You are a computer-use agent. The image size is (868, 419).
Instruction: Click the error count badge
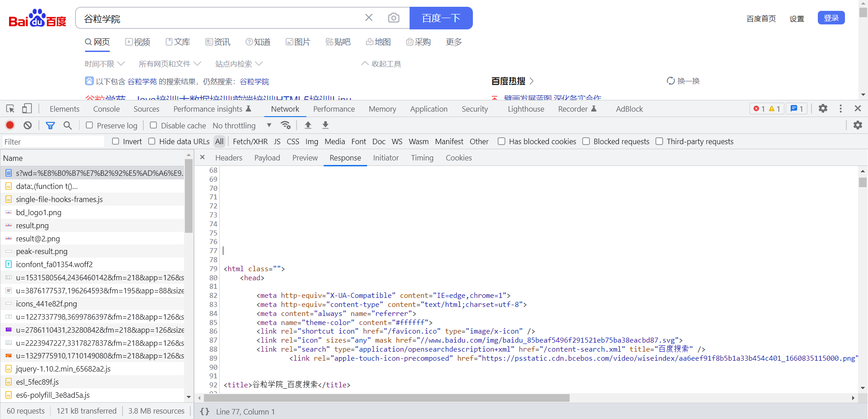pos(759,109)
